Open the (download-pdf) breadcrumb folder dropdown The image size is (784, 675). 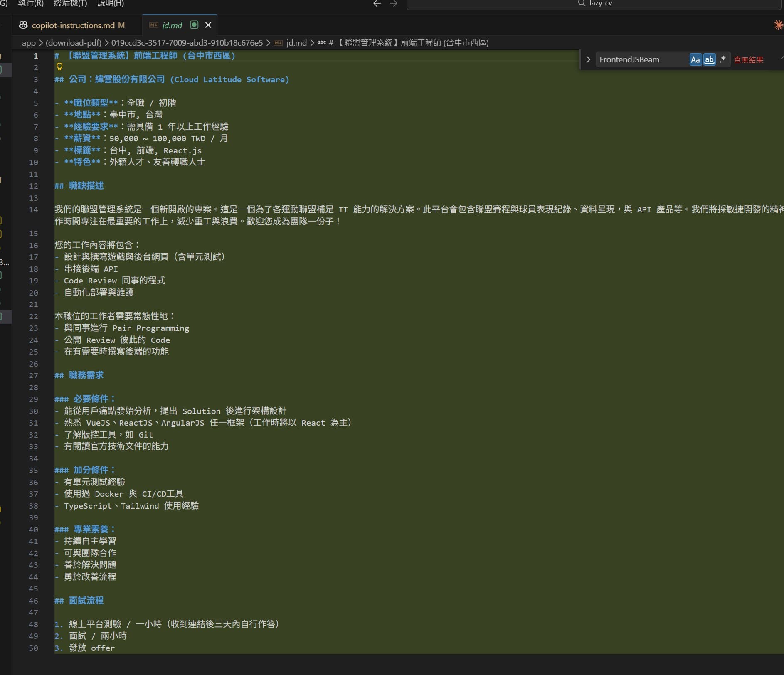[73, 43]
